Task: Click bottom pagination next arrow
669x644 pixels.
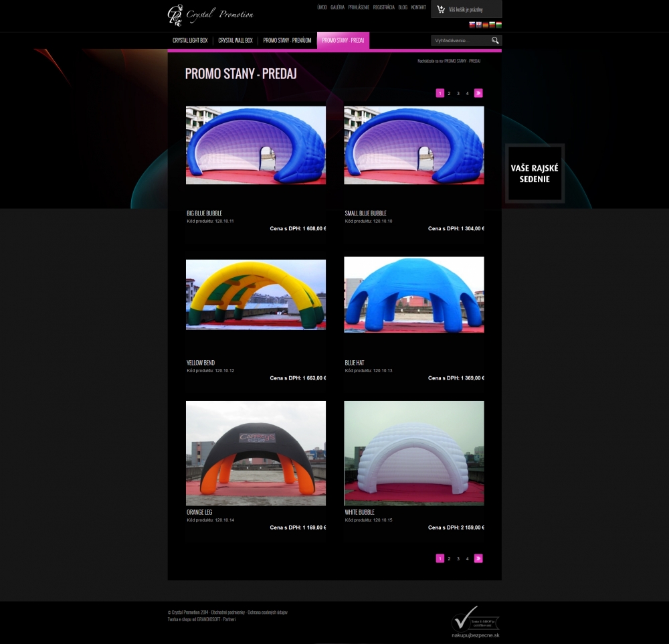Action: click(x=478, y=558)
